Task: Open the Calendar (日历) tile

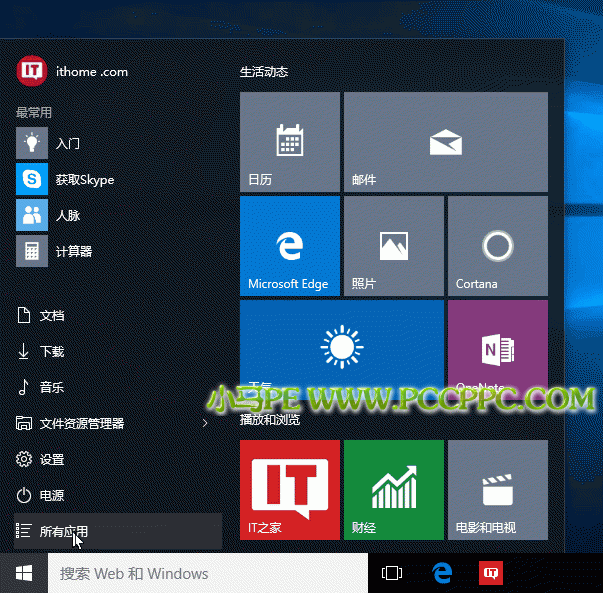Action: (289, 142)
